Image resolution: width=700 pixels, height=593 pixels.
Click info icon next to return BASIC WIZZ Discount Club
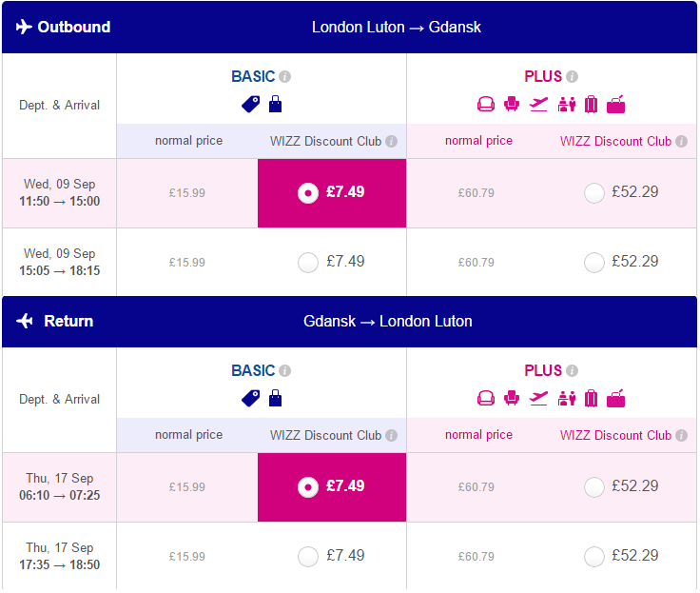point(391,435)
